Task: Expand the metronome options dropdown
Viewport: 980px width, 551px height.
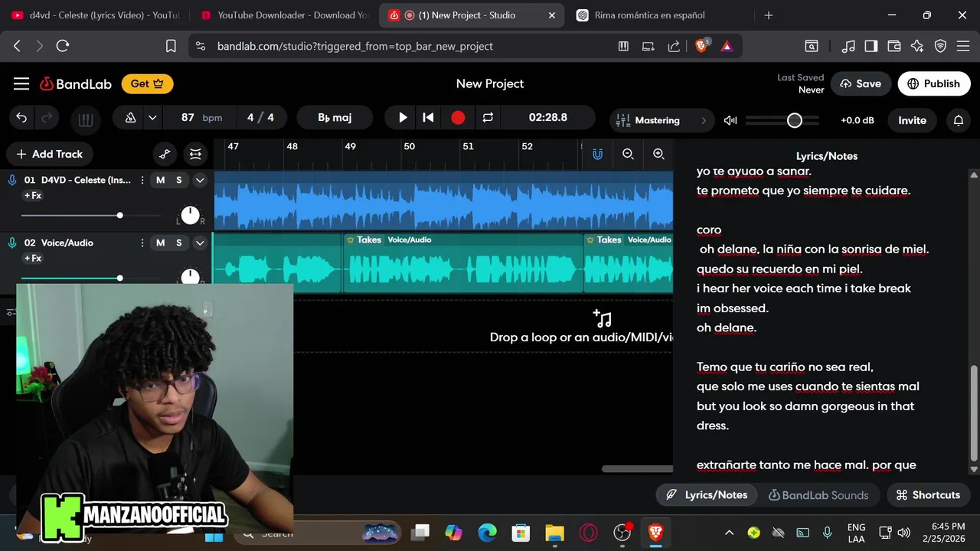Action: 152,118
